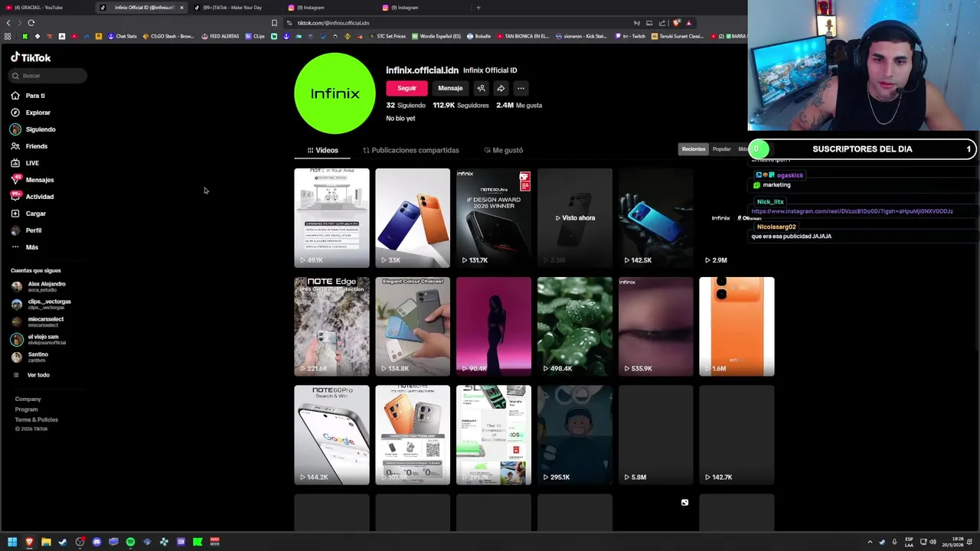The width and height of the screenshot is (980, 551).
Task: Open Discord from the taskbar
Action: pyautogui.click(x=96, y=542)
